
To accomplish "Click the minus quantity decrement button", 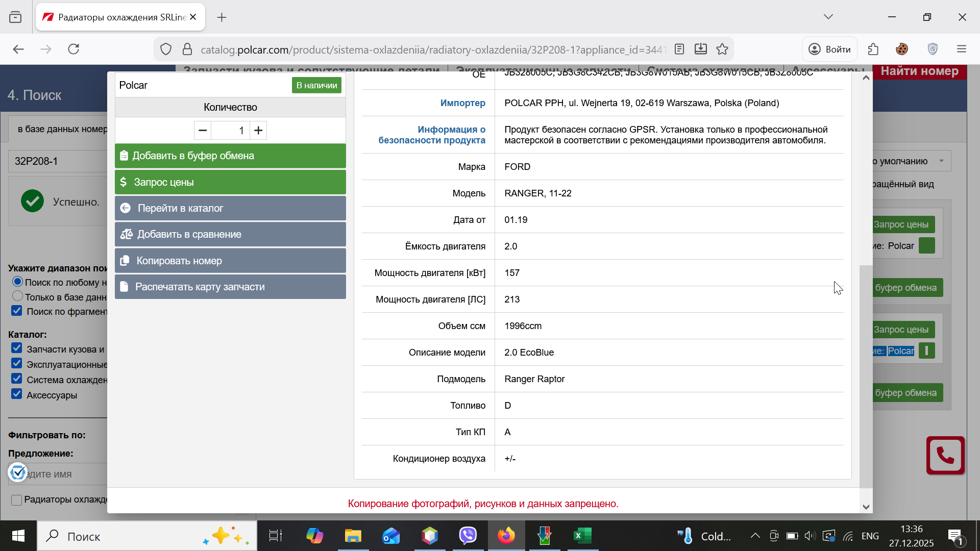I will click(203, 131).
